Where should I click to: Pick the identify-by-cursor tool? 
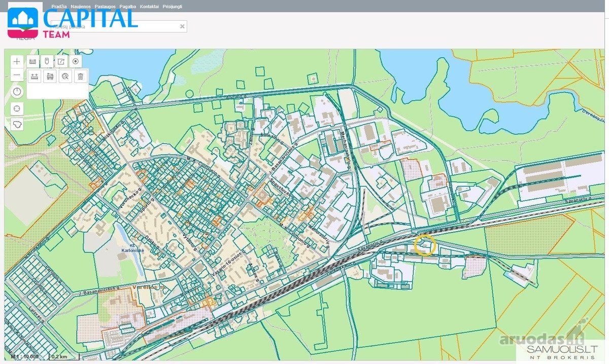pyautogui.click(x=65, y=77)
